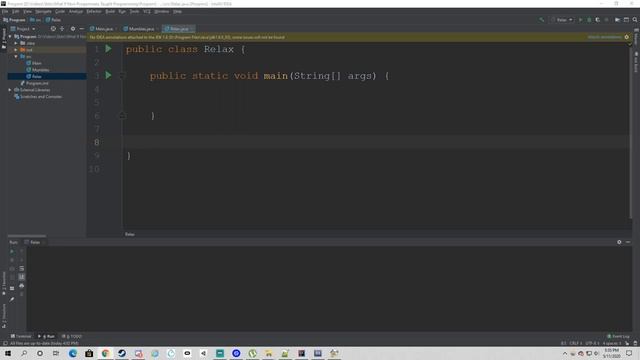Hide the Project panel
Screen dimensions: 640x360
pyautogui.click(x=82, y=29)
